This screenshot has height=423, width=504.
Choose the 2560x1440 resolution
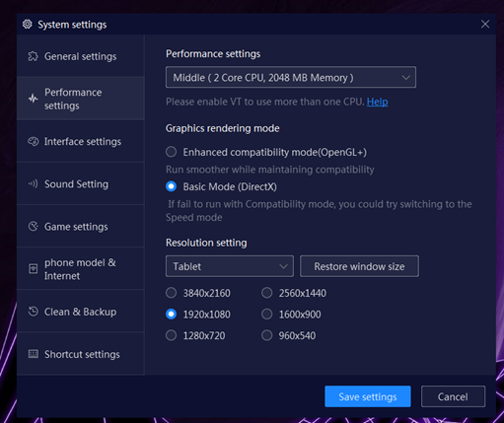coord(266,293)
